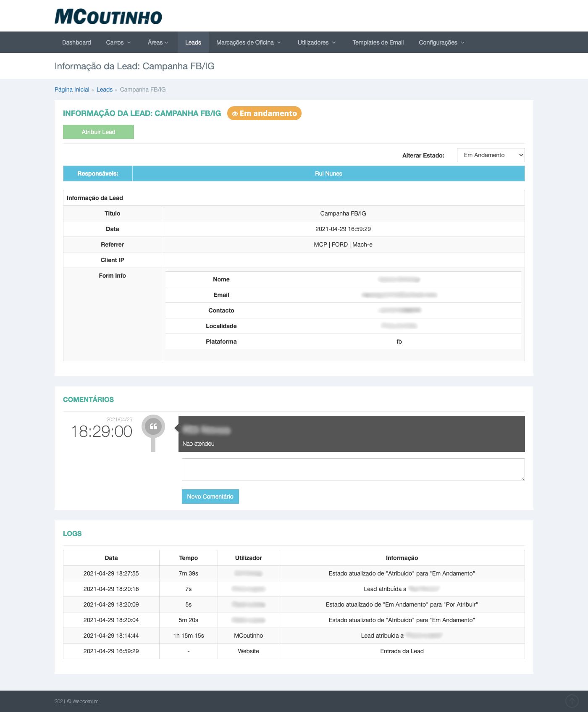Expand the Carros menu
The image size is (588, 712).
118,42
